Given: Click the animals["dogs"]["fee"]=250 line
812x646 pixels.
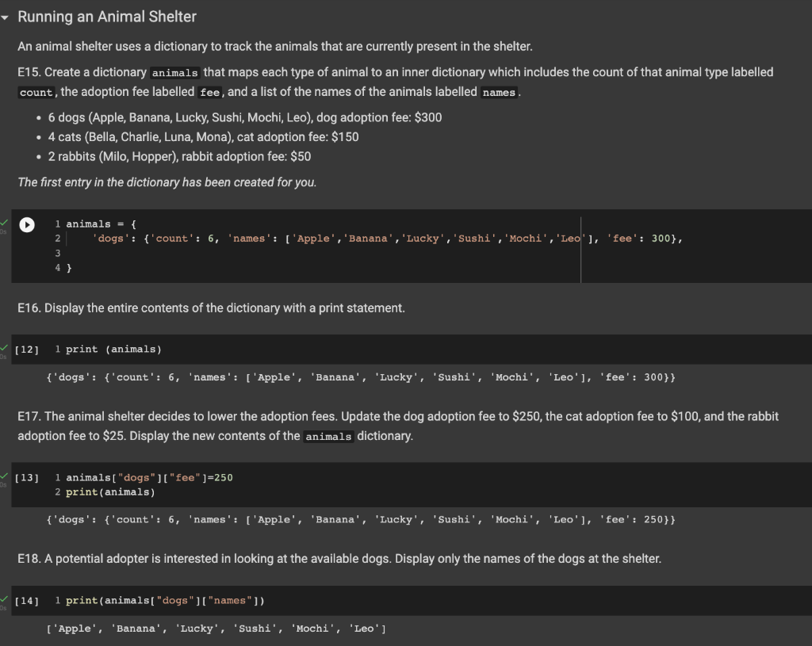Looking at the screenshot, I should (149, 478).
